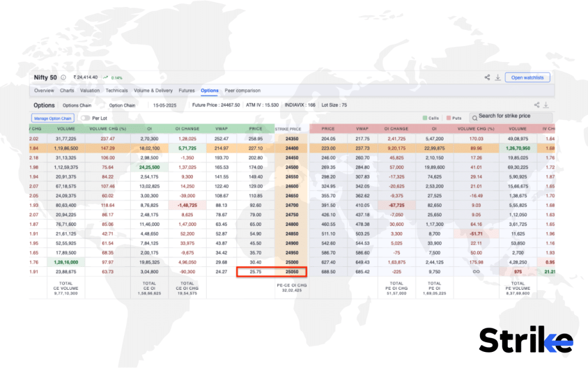588x368 pixels.
Task: Select strike price 24700
Action: pos(292,205)
